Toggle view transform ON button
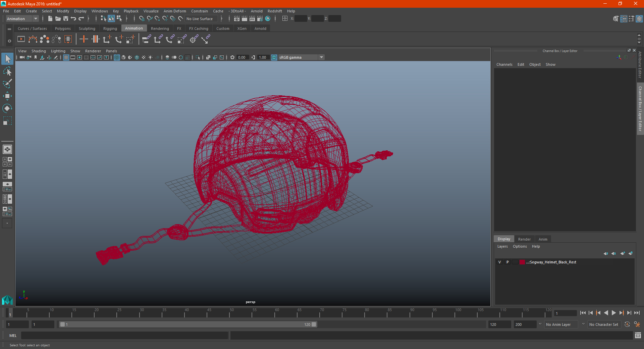The image size is (644, 349). pyautogui.click(x=274, y=57)
